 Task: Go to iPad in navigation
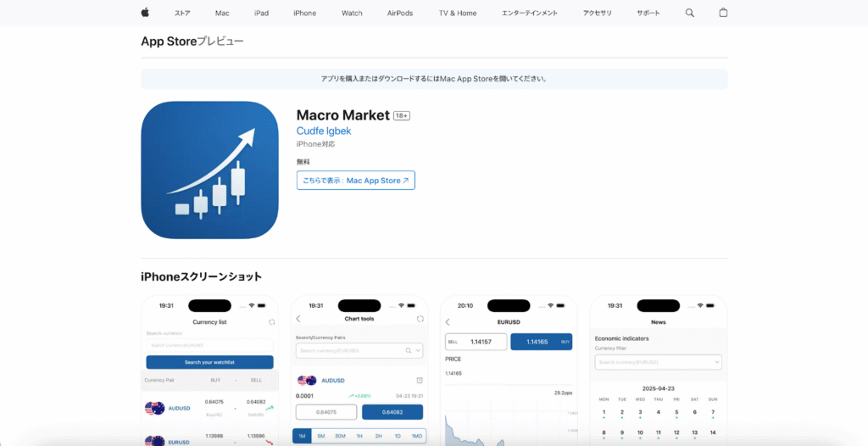coord(261,14)
